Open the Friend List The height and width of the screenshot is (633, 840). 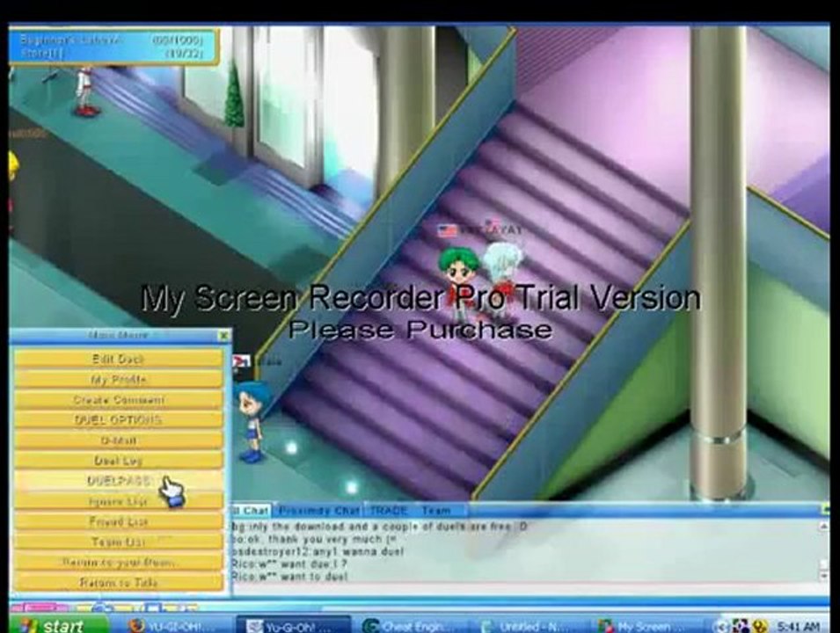pos(119,521)
